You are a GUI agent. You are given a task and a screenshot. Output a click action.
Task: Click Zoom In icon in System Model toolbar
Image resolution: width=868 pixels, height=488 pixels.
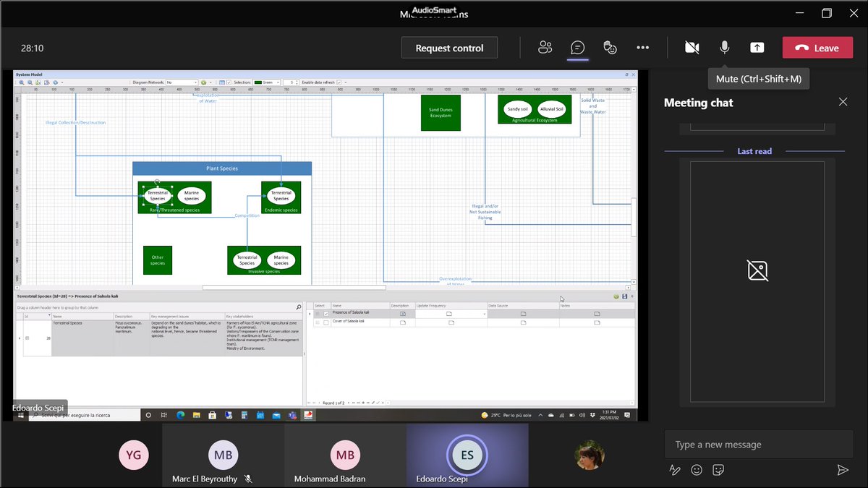(x=22, y=82)
